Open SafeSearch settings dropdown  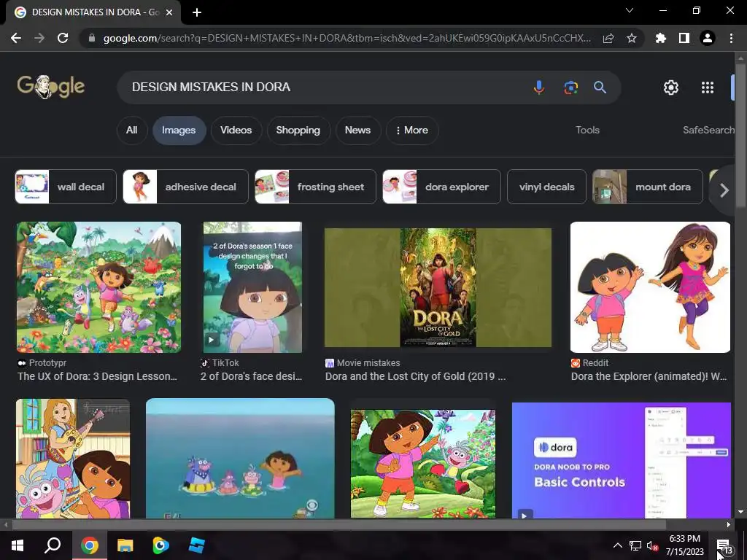tap(708, 130)
